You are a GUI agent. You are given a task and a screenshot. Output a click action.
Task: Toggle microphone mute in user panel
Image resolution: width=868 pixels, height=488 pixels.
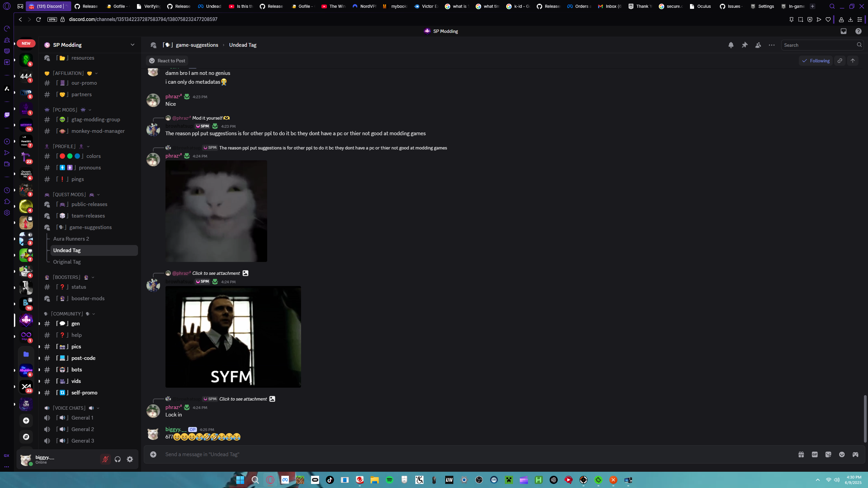pos(105,459)
